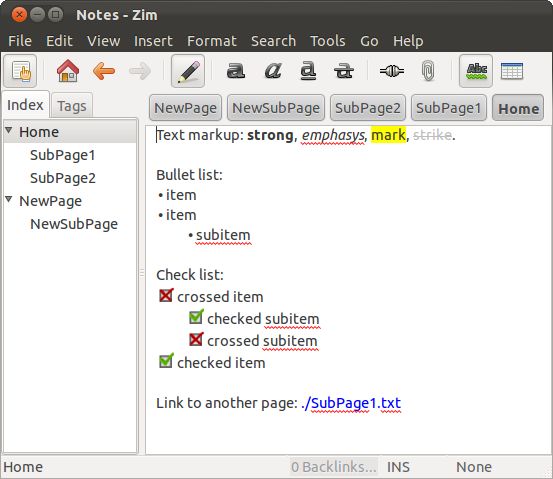This screenshot has width=553, height=479.
Task: Toggle the index pane toolbar icon
Action: click(20, 71)
